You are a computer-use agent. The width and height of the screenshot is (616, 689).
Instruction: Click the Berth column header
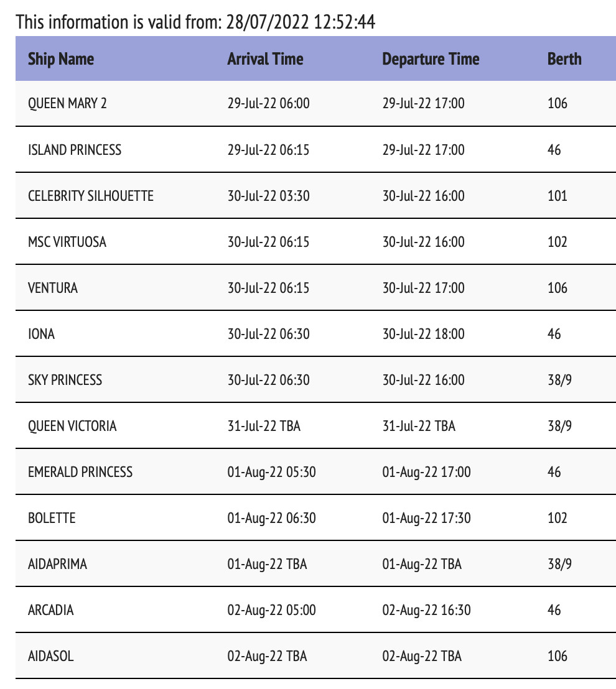point(564,59)
